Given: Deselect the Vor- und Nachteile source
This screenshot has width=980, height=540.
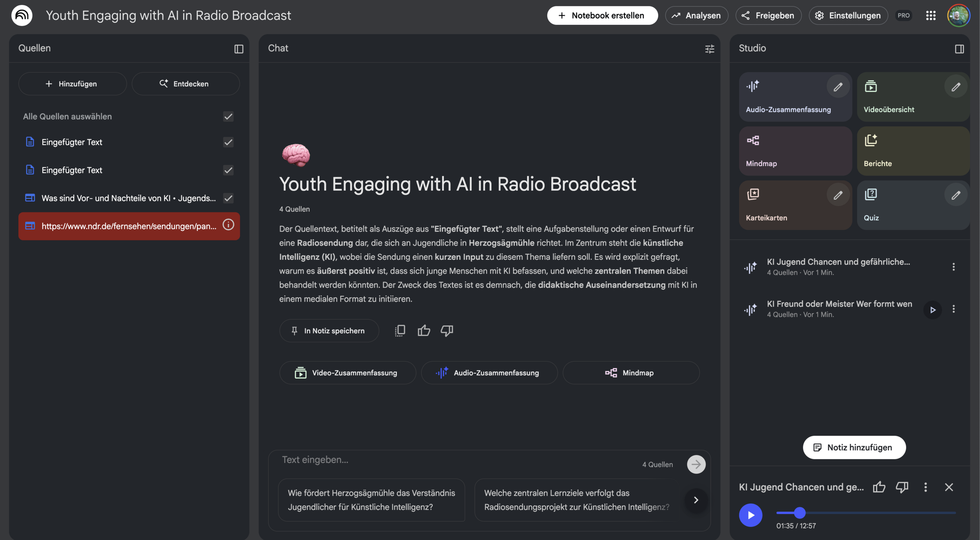Looking at the screenshot, I should [x=228, y=198].
